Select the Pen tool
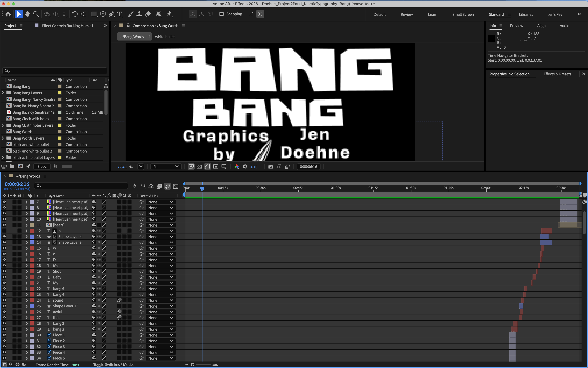Viewport: 588px width, 368px height. click(111, 14)
